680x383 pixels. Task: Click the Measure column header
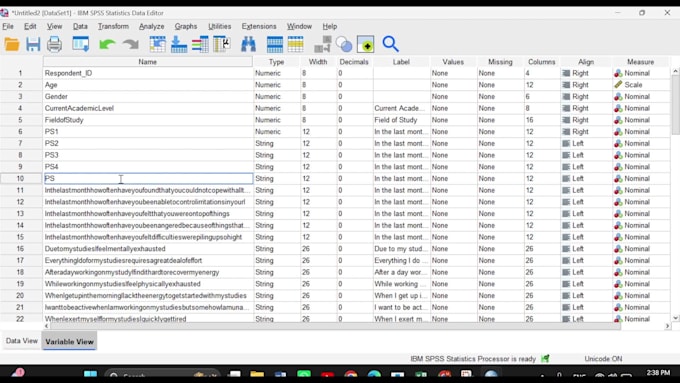tap(640, 62)
